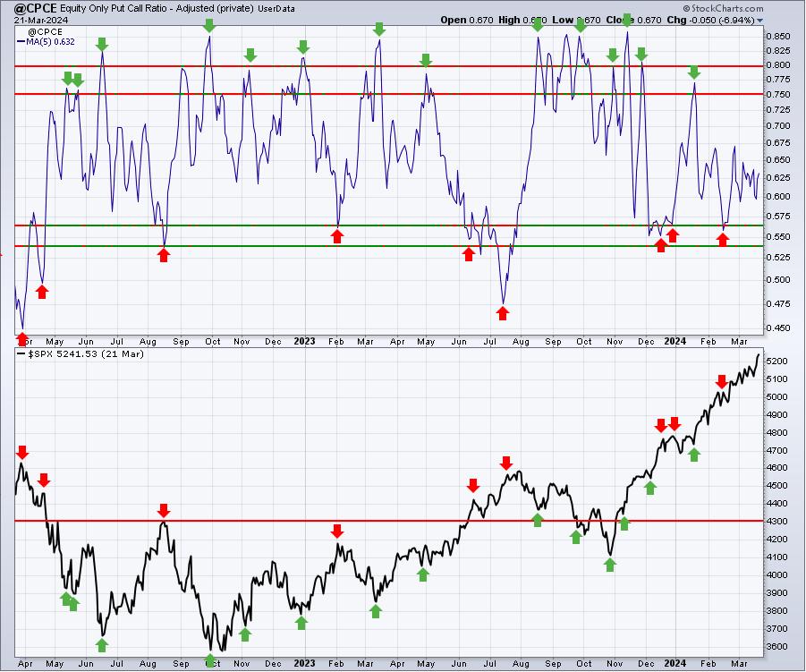The image size is (806, 672).
Task: Click green down arrow above October 2022 CPCE peak
Action: (x=208, y=26)
